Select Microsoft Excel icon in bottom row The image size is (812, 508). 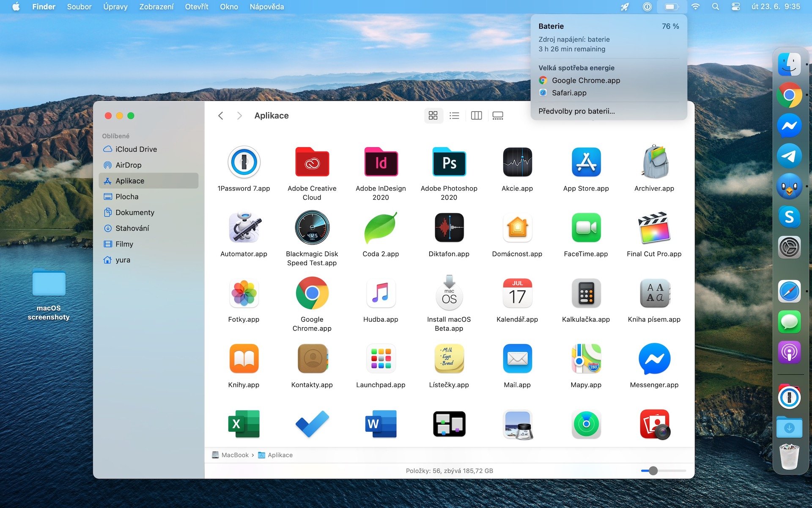click(x=244, y=424)
